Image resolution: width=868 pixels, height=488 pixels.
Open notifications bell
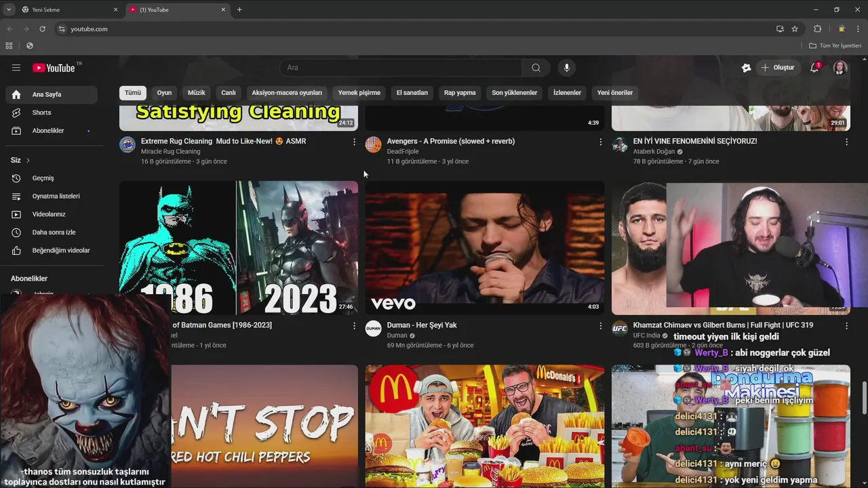click(815, 68)
